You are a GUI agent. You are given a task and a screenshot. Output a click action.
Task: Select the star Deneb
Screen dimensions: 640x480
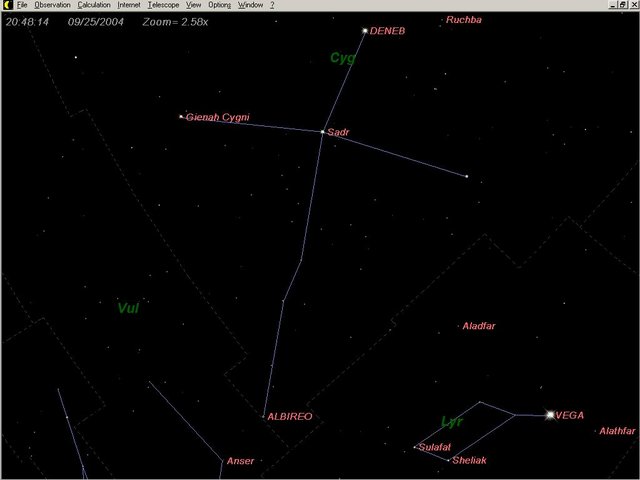365,31
